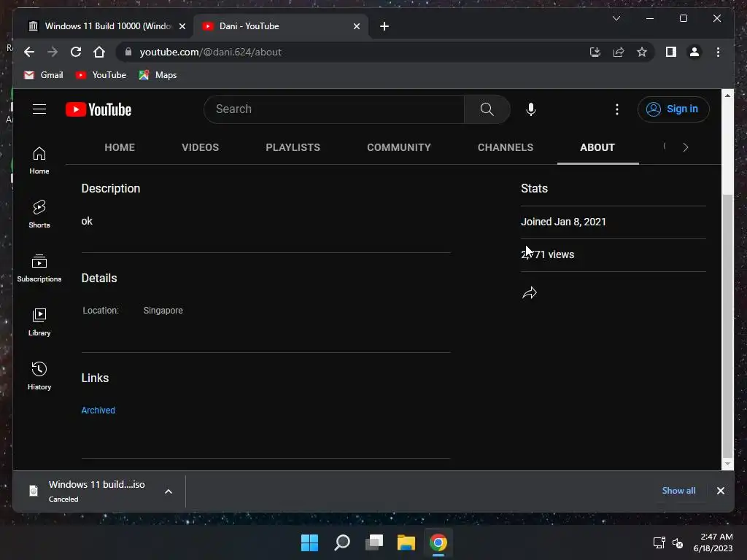Open Chrome tab search dropdown
Screen dimensions: 747x560
point(616,18)
